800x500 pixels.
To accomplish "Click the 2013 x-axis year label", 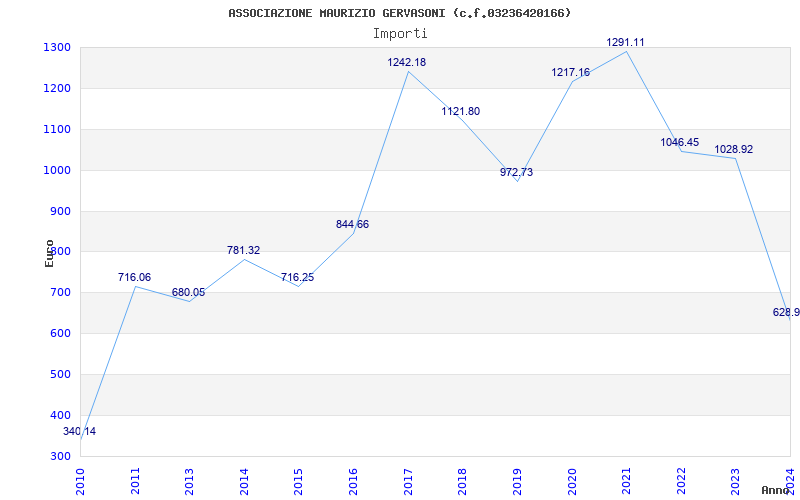I will pos(190,482).
